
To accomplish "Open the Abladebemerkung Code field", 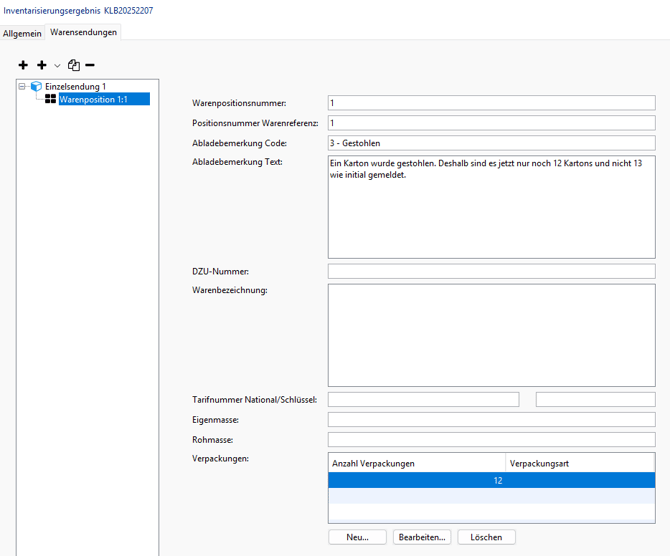I will [491, 143].
